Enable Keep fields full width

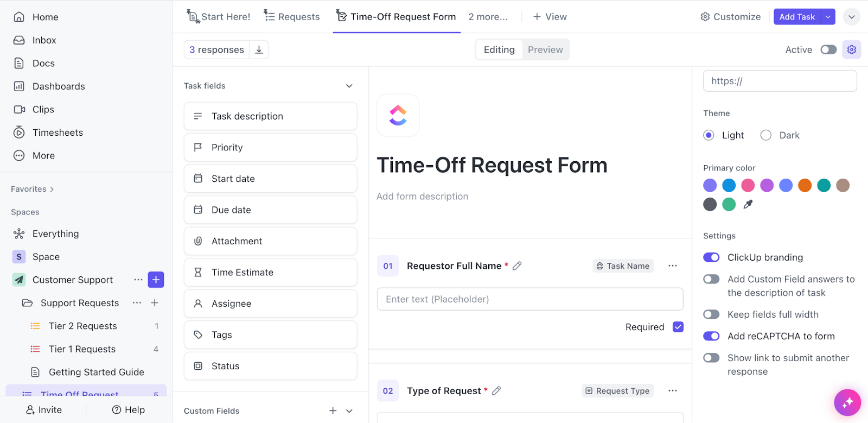tap(711, 314)
